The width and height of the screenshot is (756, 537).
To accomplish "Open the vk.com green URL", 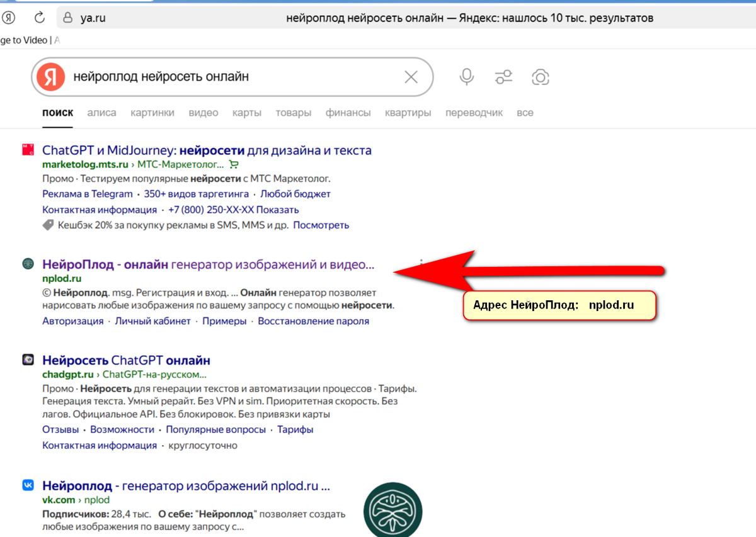I will [x=58, y=500].
